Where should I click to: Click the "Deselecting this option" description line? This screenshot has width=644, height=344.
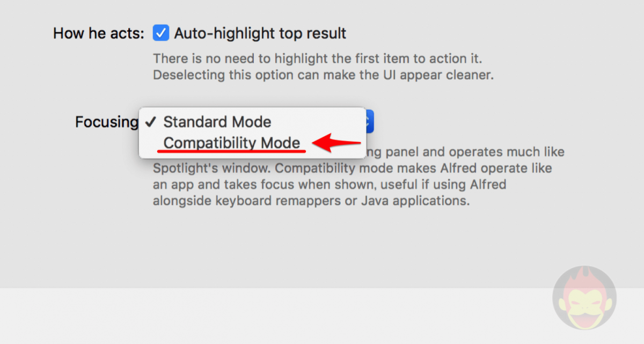323,75
